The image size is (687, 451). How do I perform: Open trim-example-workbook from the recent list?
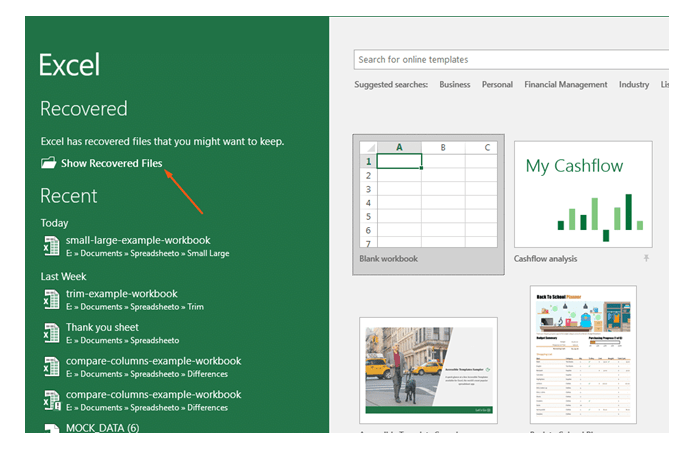121,294
